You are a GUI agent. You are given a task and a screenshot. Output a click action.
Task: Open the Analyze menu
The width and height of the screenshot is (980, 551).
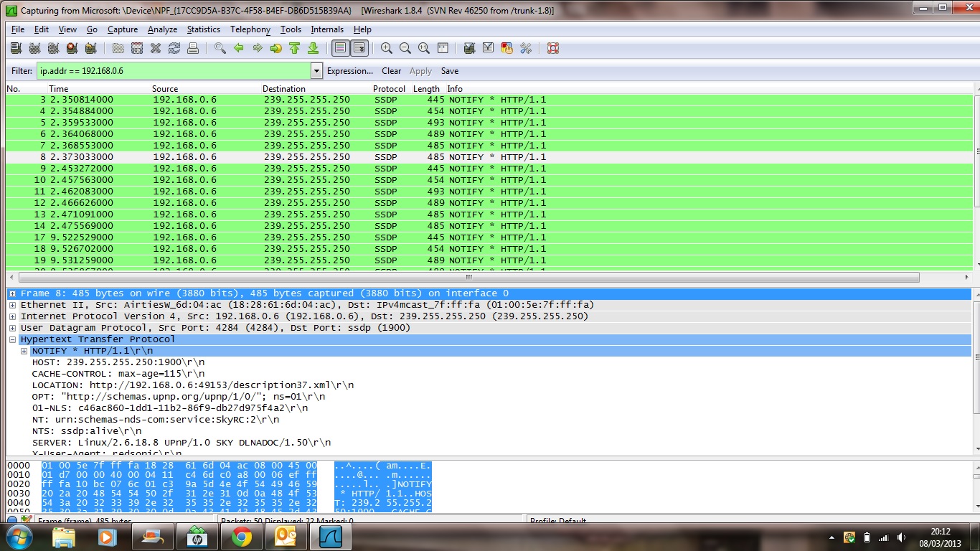click(x=162, y=29)
